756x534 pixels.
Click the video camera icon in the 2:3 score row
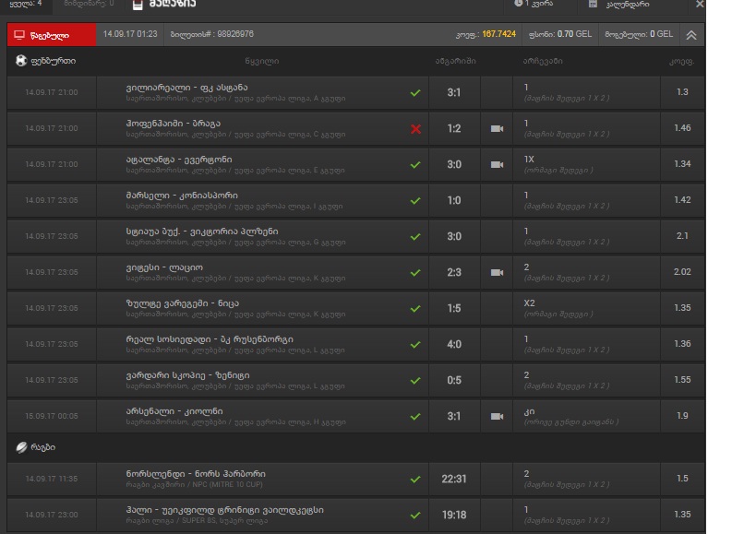coord(498,273)
